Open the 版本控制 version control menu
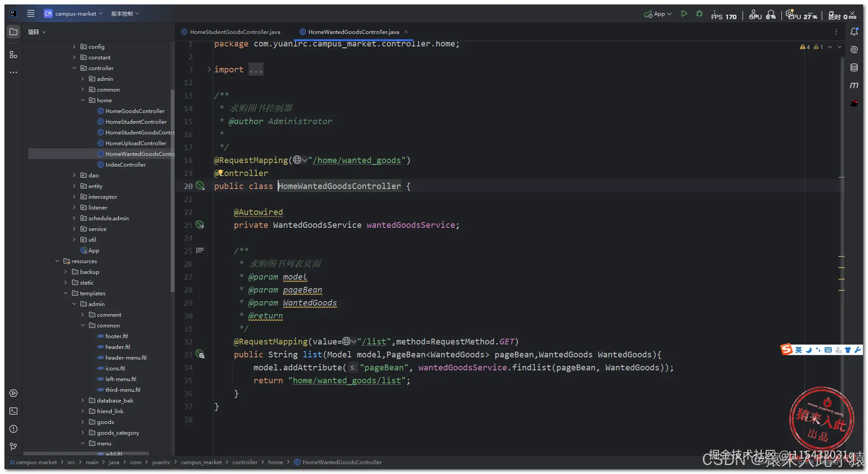This screenshot has height=474, width=868. (x=125, y=14)
